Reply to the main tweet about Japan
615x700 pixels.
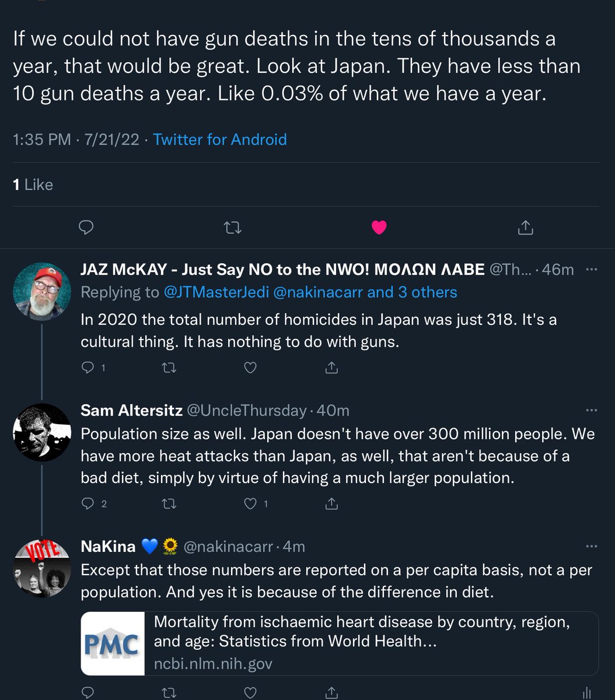(86, 228)
